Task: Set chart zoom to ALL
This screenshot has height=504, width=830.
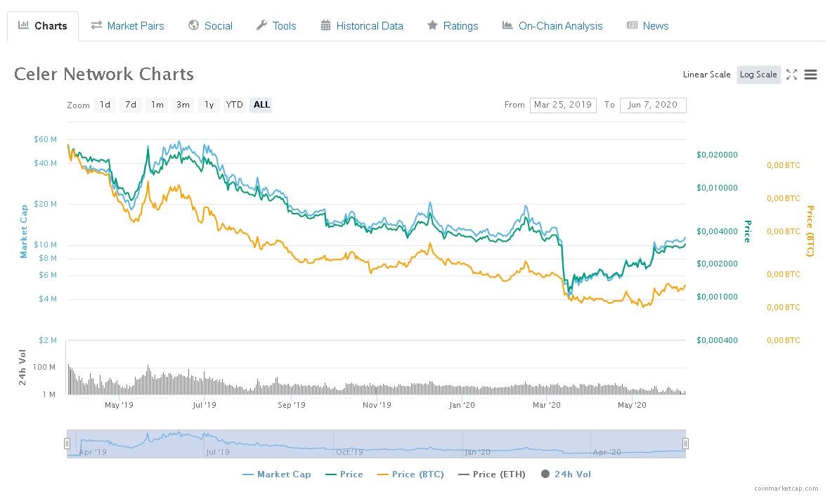Action: coord(262,105)
